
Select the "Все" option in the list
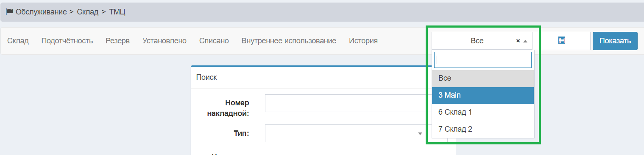(482, 78)
